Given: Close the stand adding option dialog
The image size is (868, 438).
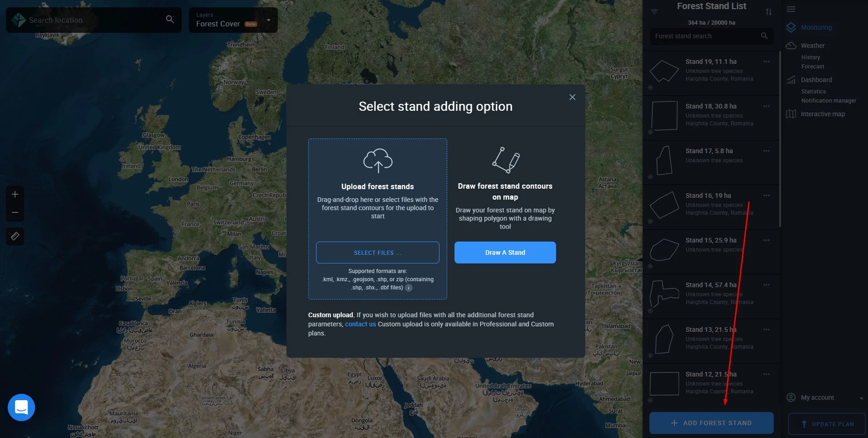Looking at the screenshot, I should 572,97.
